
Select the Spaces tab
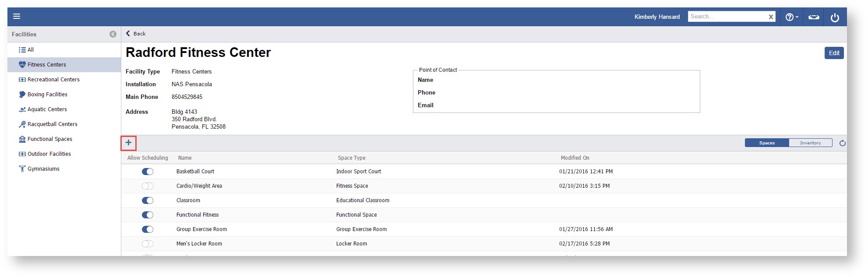767,143
